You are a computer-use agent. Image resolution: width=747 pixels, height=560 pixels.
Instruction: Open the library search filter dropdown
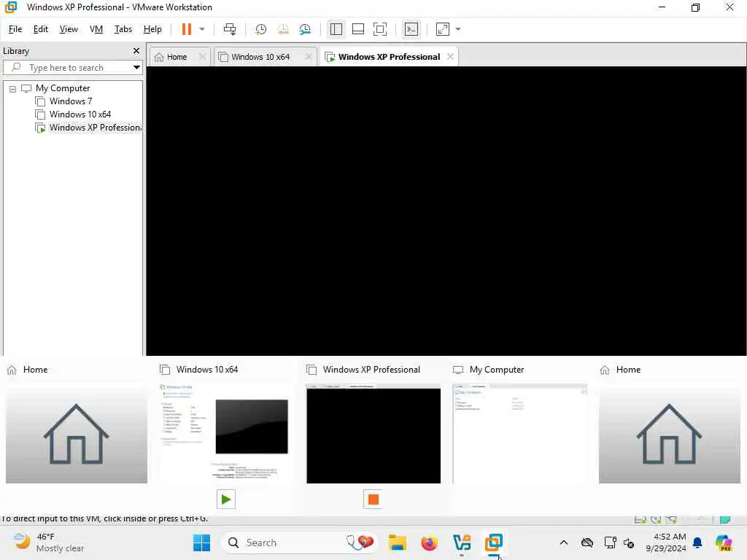pyautogui.click(x=136, y=68)
